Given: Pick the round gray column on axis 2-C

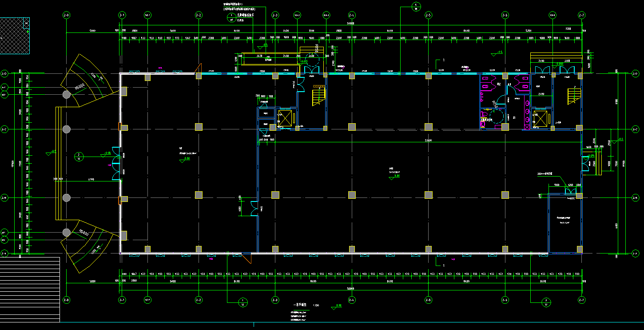Looking at the screenshot, I should 66,129.
